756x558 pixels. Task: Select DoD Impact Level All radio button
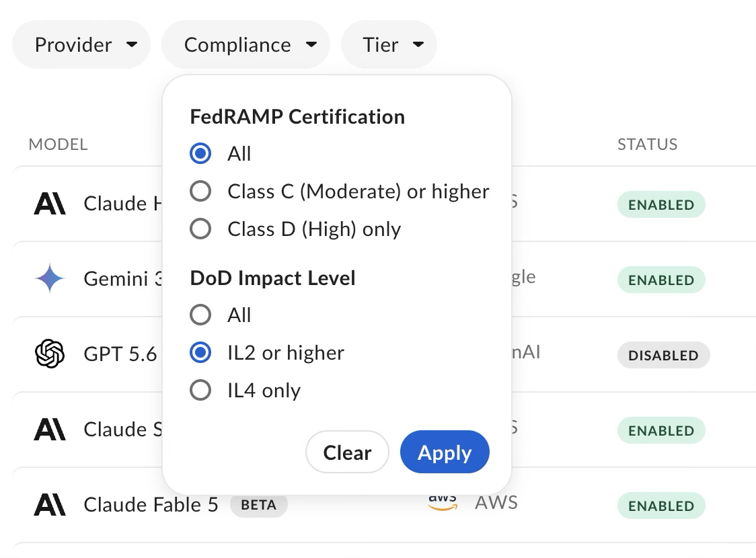point(200,315)
